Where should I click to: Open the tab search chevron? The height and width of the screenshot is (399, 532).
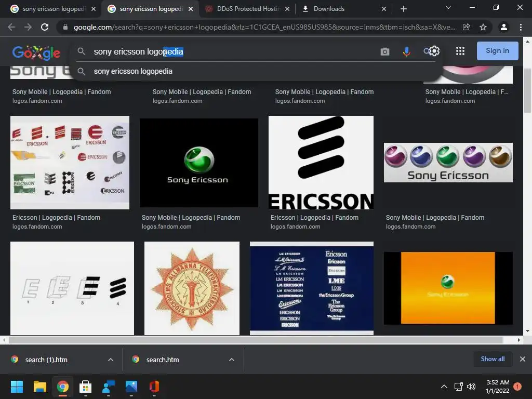point(448,7)
